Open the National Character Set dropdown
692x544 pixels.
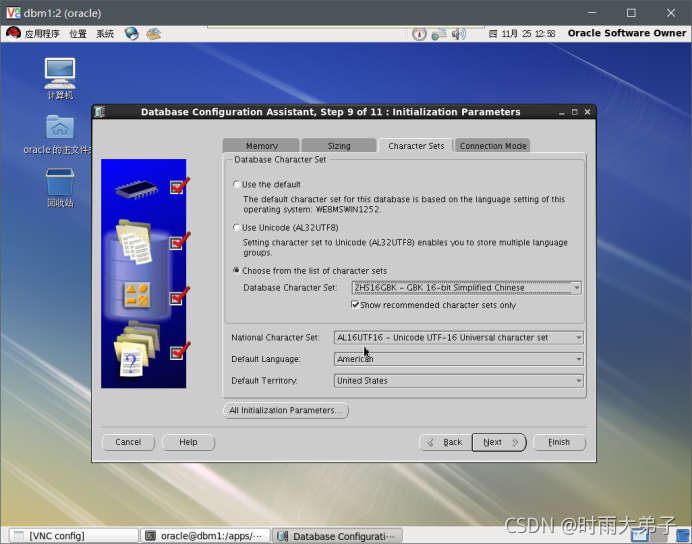pos(459,338)
